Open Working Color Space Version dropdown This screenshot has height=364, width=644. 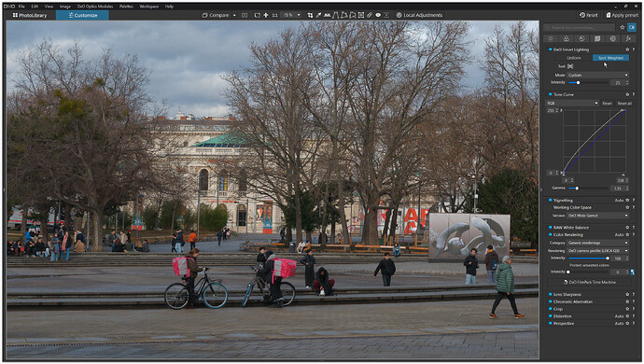point(597,216)
